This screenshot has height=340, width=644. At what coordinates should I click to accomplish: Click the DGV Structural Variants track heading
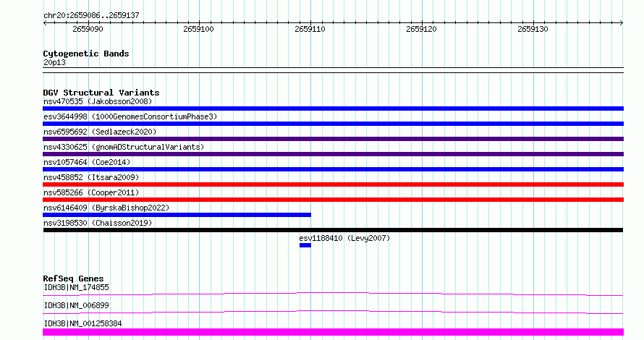(x=101, y=93)
